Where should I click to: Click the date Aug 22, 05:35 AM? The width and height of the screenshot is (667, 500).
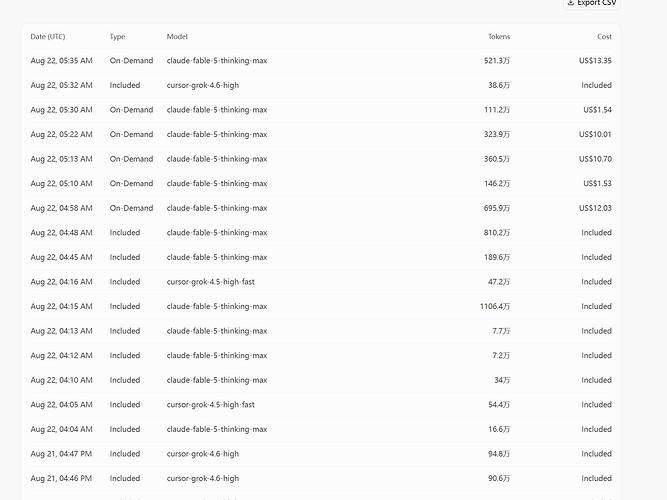click(x=61, y=61)
